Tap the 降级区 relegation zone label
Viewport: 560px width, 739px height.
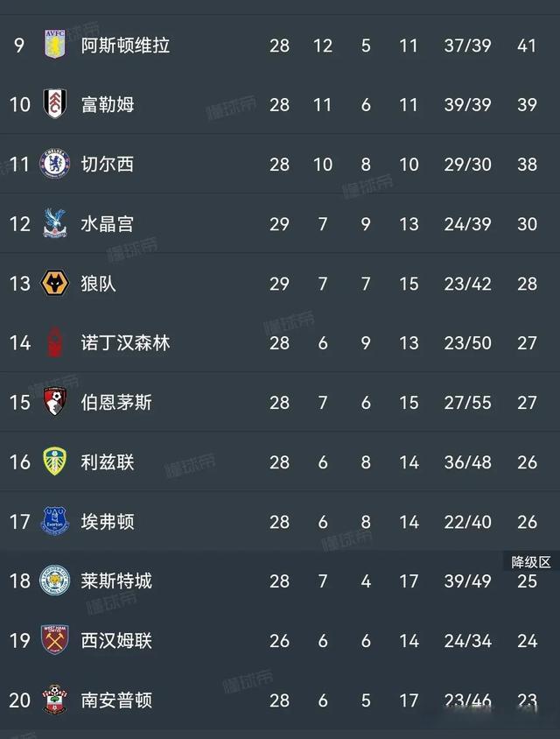pos(531,561)
